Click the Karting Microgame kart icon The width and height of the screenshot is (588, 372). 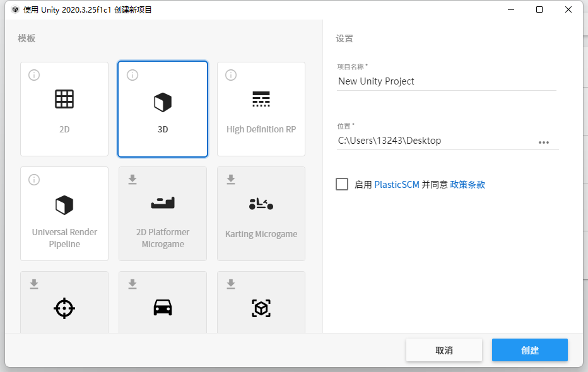261,204
